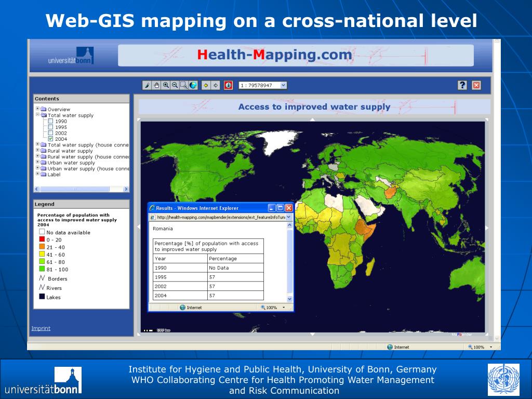The image size is (532, 399).
Task: Click the Label folder icon
Action: (x=44, y=175)
